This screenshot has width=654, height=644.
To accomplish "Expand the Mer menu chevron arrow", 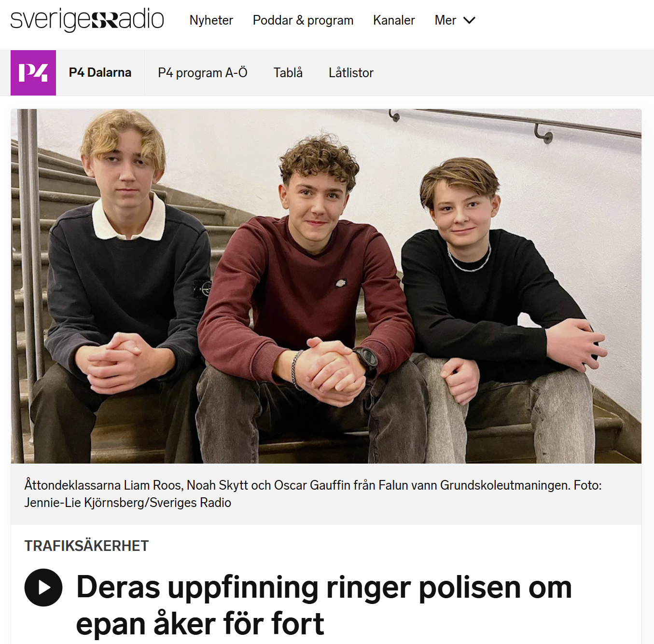I will [469, 20].
